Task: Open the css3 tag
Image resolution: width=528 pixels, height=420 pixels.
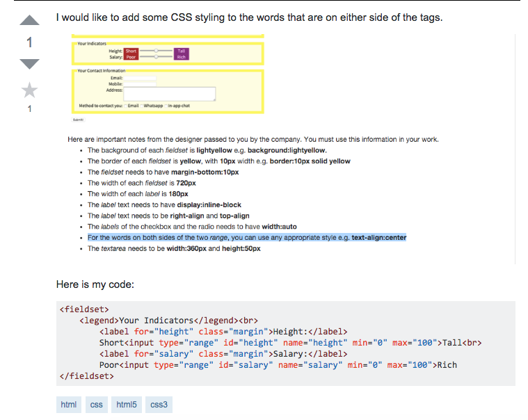Action: coord(159,405)
